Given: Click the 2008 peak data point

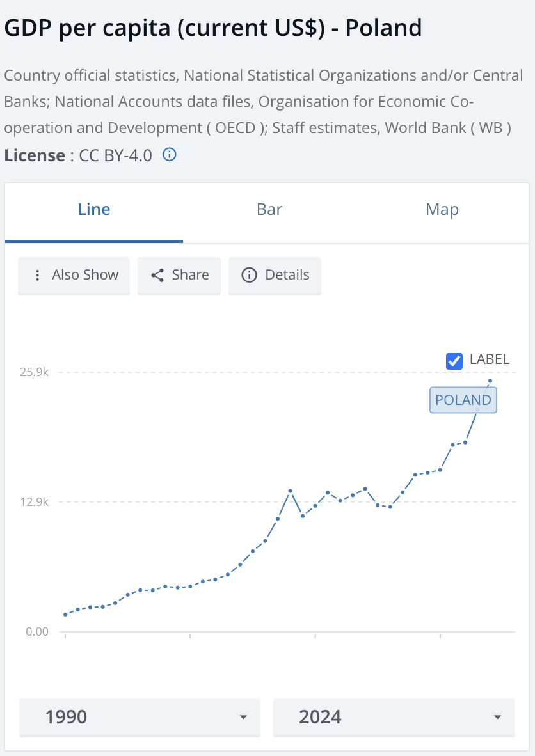Looking at the screenshot, I should 290,491.
